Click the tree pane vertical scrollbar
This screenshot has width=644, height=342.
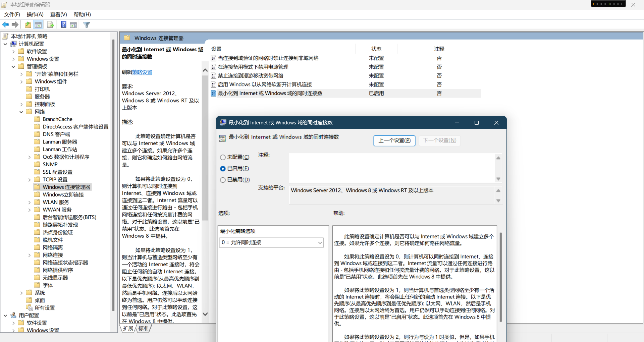[x=113, y=175]
